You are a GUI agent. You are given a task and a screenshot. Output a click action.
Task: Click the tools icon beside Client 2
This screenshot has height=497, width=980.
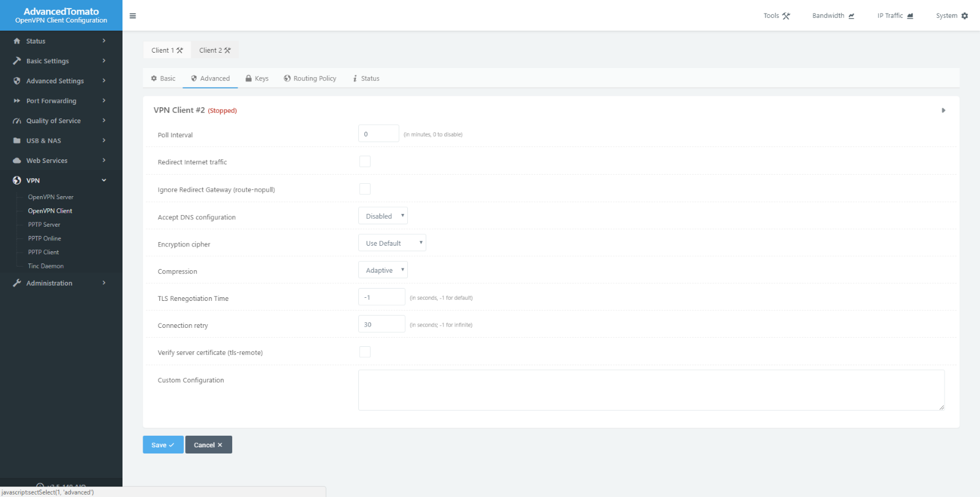227,50
